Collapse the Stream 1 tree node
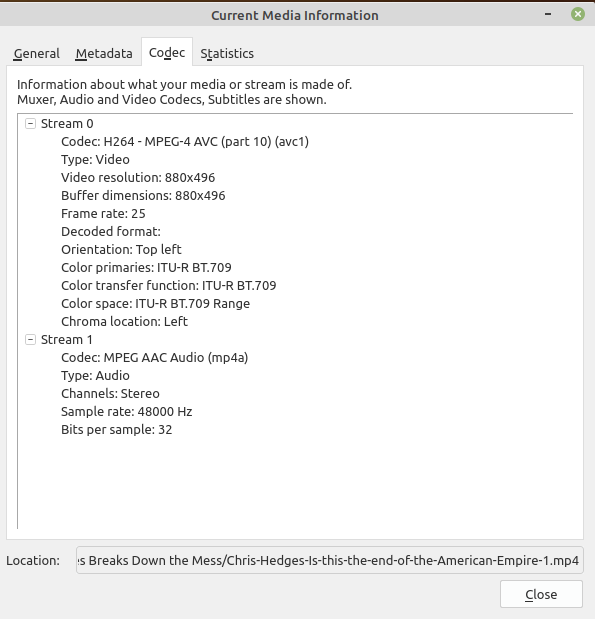This screenshot has width=595, height=619. 30,340
